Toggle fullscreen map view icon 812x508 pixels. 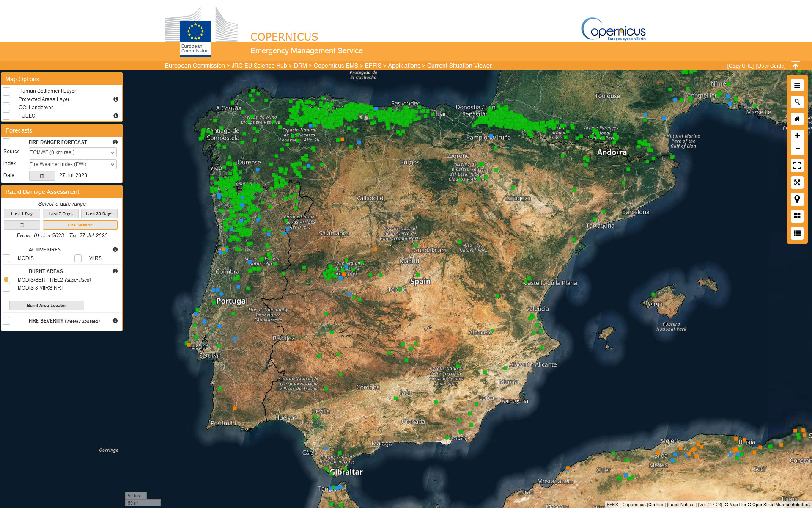[x=797, y=166]
